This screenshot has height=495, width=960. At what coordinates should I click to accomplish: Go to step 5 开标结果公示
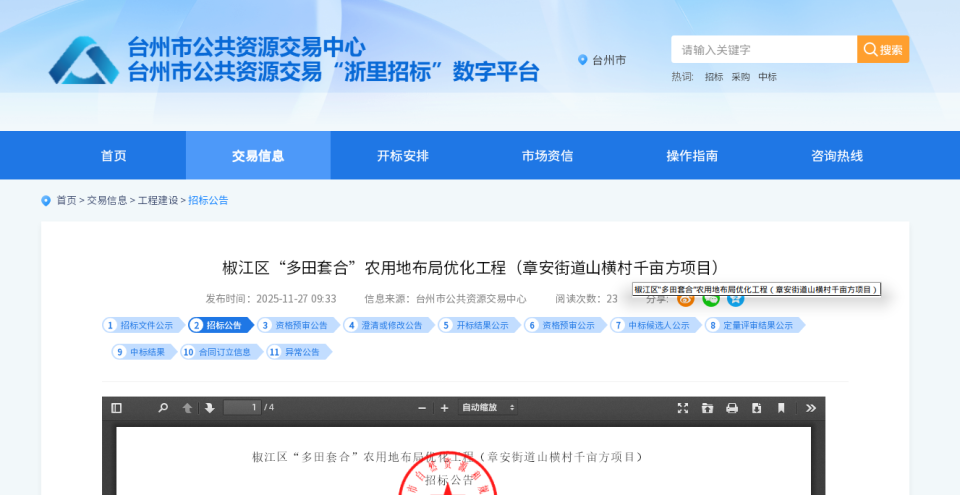tap(479, 325)
